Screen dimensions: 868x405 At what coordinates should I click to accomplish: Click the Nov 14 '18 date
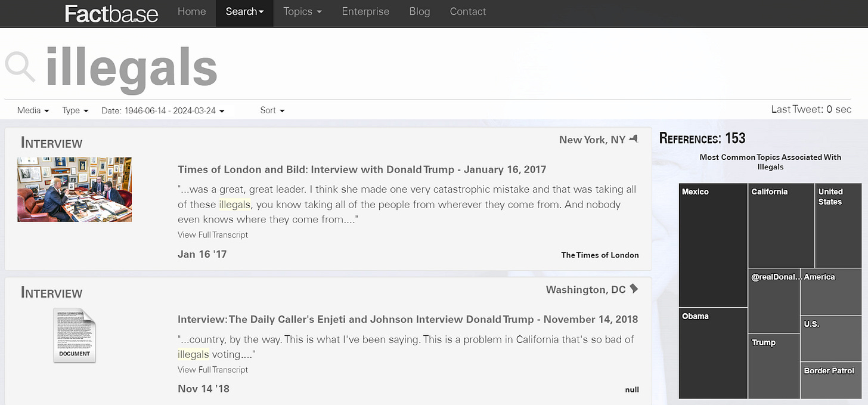tap(203, 389)
